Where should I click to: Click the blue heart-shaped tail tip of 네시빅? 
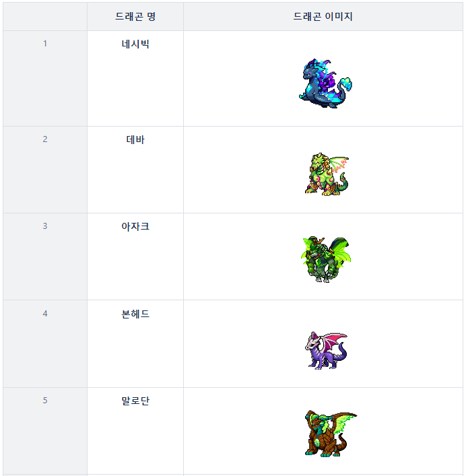pos(346,83)
